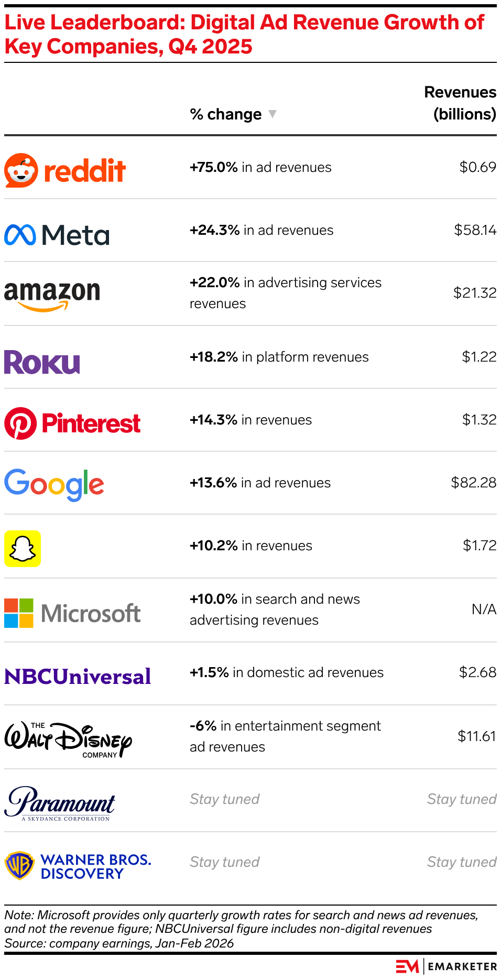The width and height of the screenshot is (501, 980).
Task: Sort by the % change arrow
Action: click(272, 114)
